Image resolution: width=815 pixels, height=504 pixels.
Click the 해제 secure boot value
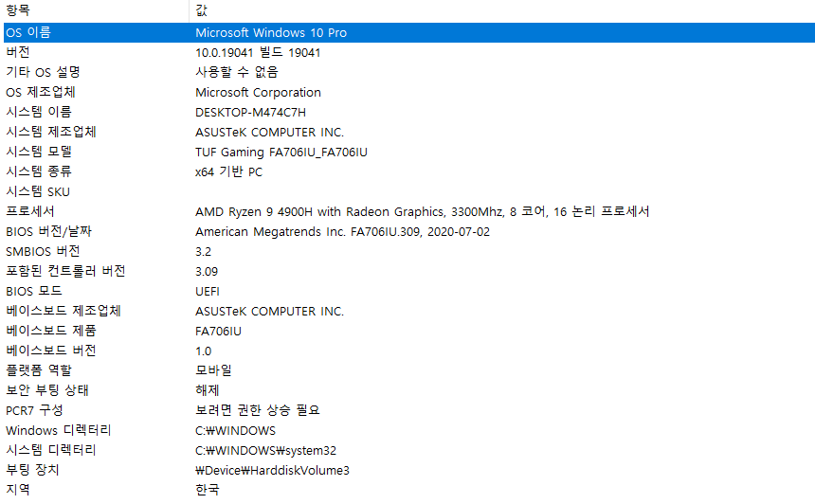(208, 390)
